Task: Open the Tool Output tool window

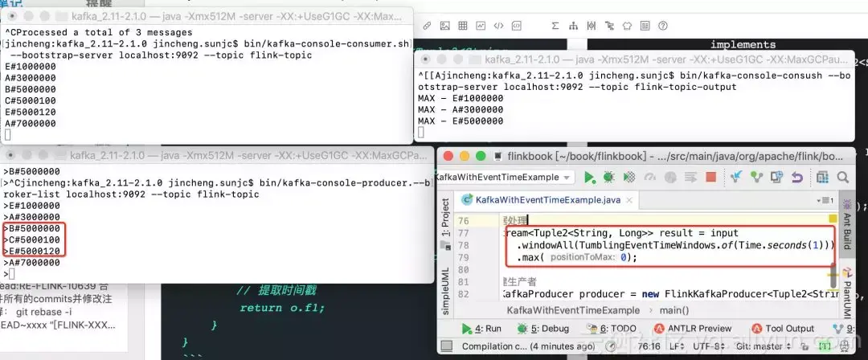Action: [x=783, y=329]
